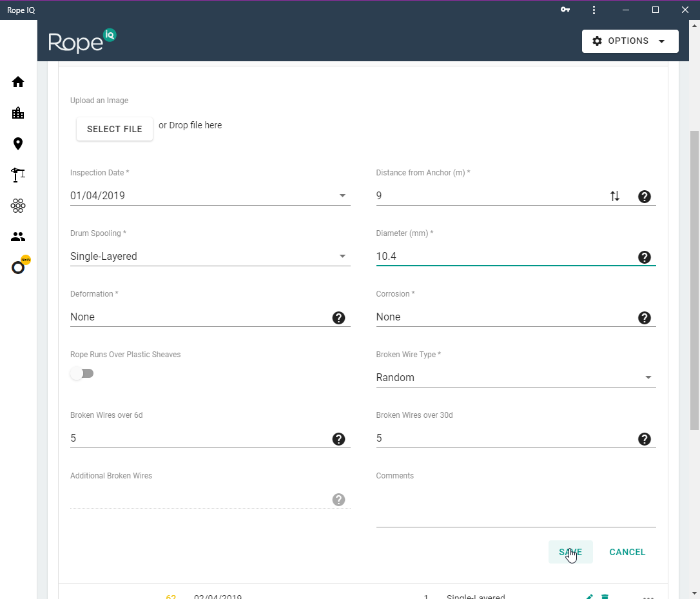Open the crane icon in sidebar

[18, 175]
